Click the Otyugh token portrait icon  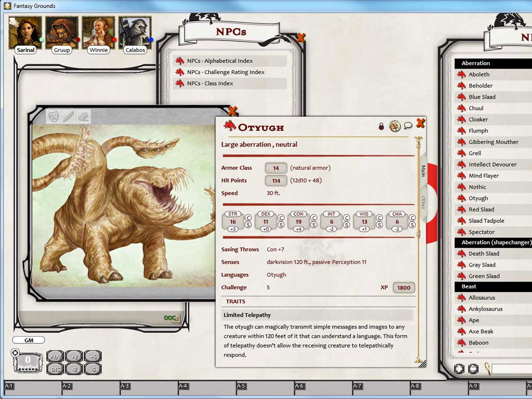[x=395, y=126]
